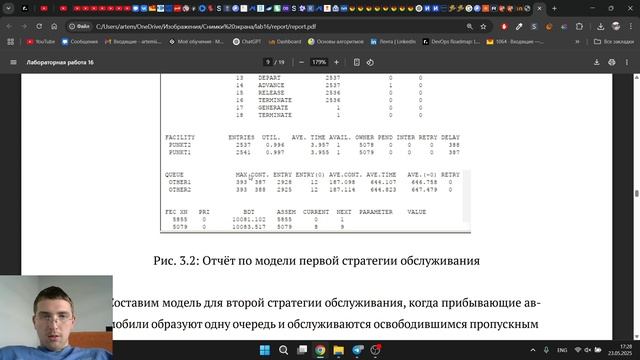The height and width of the screenshot is (360, 640).
Task: Select the figure caption Рис. 3.2 text
Action: (x=316, y=260)
